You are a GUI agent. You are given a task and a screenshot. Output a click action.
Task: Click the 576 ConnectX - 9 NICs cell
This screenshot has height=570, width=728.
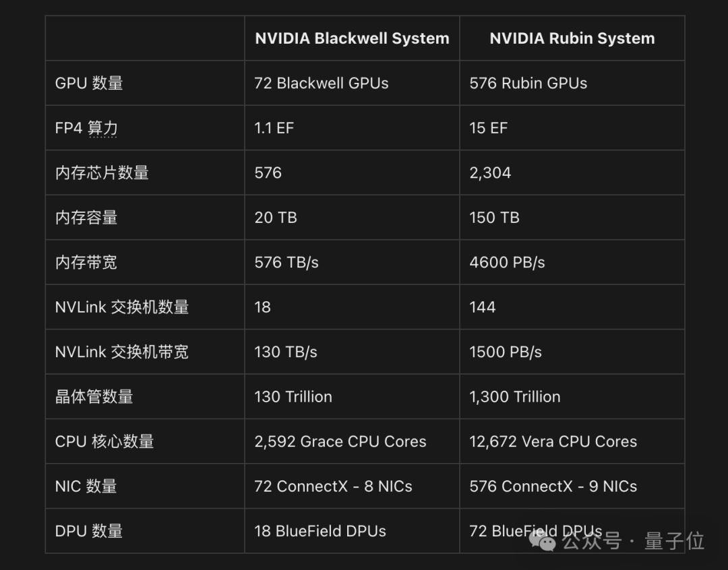(x=553, y=486)
